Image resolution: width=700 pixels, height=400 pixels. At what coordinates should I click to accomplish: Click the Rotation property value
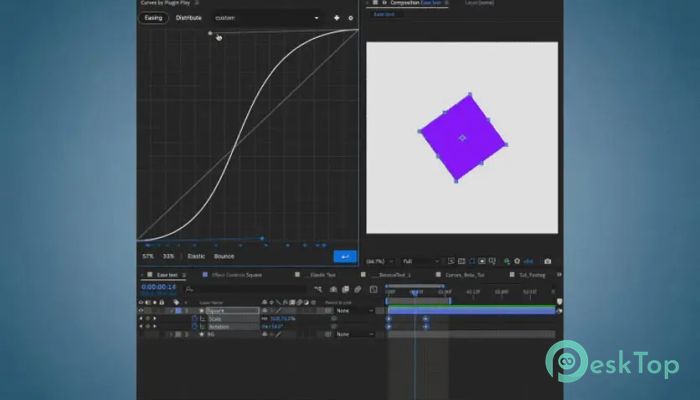click(x=272, y=327)
